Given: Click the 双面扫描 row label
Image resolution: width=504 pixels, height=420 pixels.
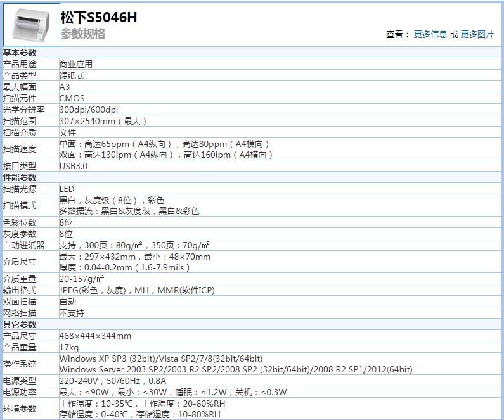Looking at the screenshot, I should 20,302.
